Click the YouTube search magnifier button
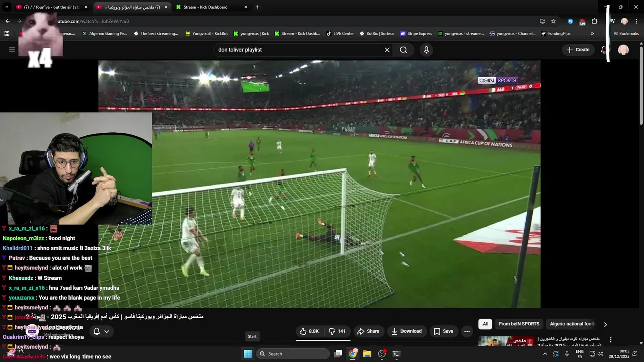Screen dimensions: 644x362 coord(404,50)
